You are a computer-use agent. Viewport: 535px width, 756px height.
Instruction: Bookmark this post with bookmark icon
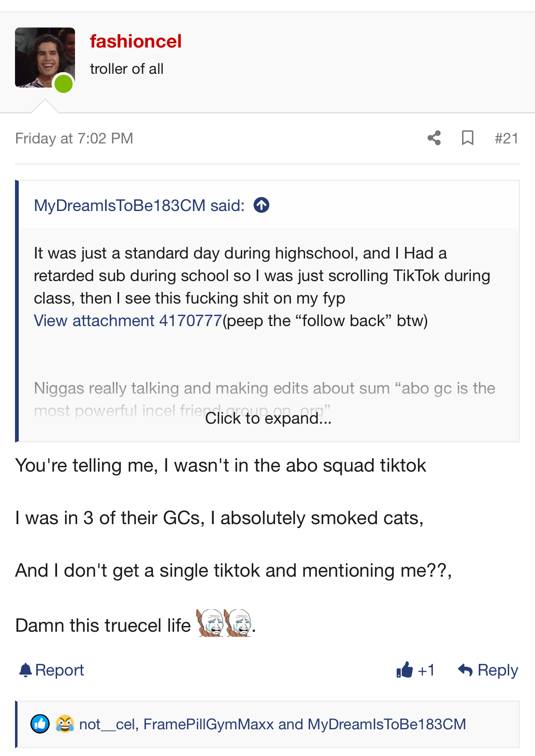(467, 138)
